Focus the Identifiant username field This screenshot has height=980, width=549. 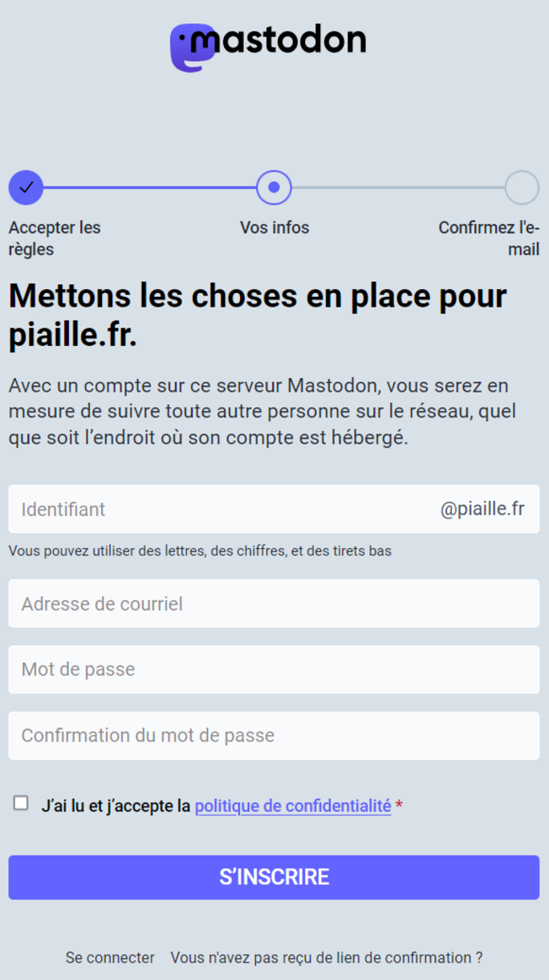coord(217,509)
